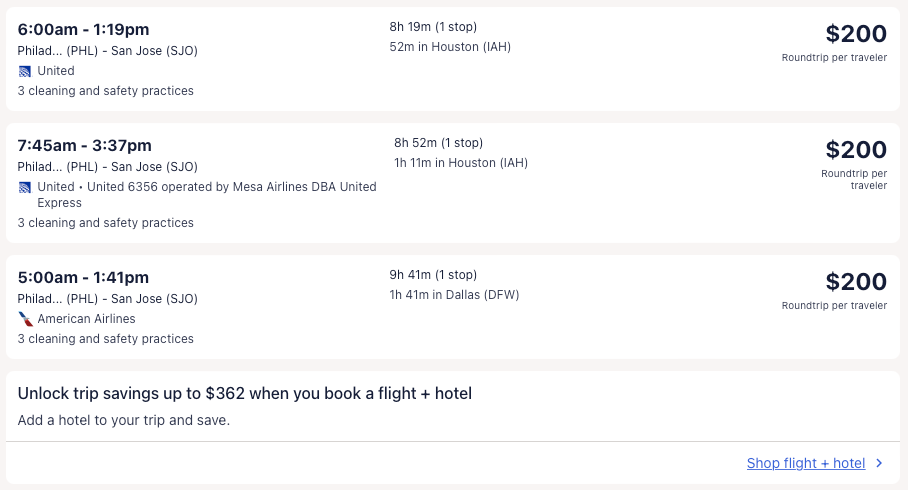Image resolution: width=908 pixels, height=490 pixels.
Task: Select the 7:45am - 3:37pm flight
Action: (x=85, y=146)
